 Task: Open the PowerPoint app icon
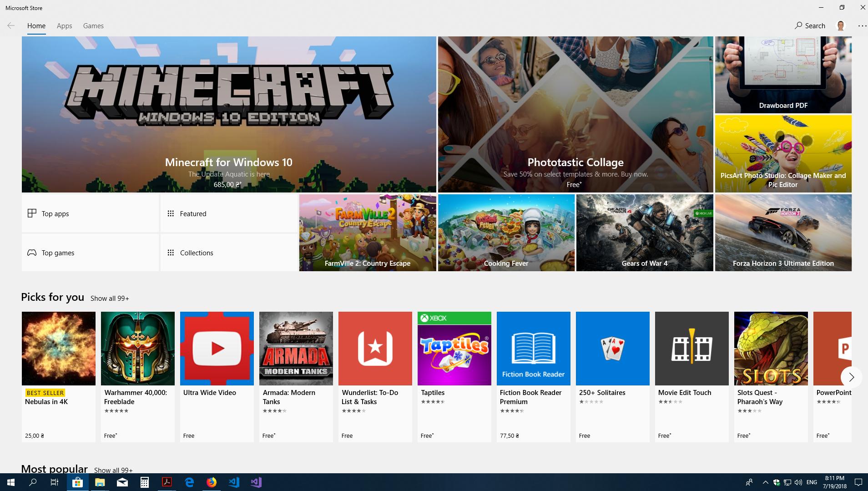tap(833, 349)
